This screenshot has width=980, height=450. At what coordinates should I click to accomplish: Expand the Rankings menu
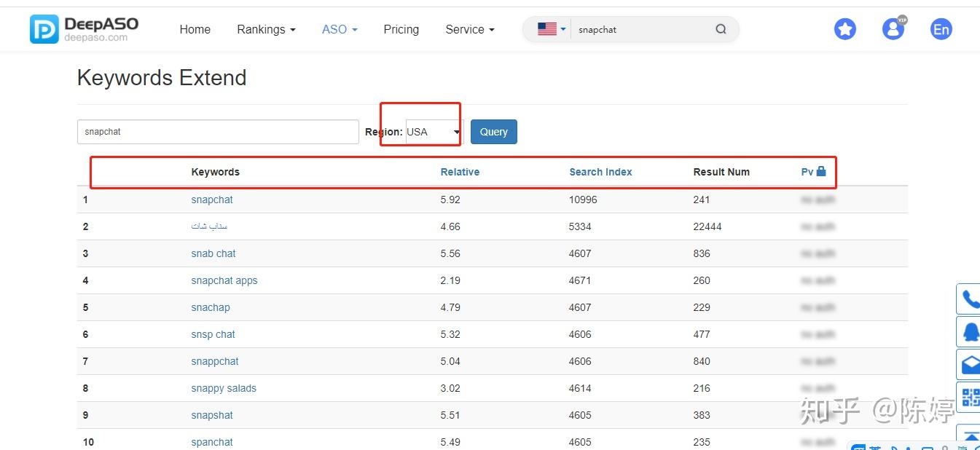point(266,29)
